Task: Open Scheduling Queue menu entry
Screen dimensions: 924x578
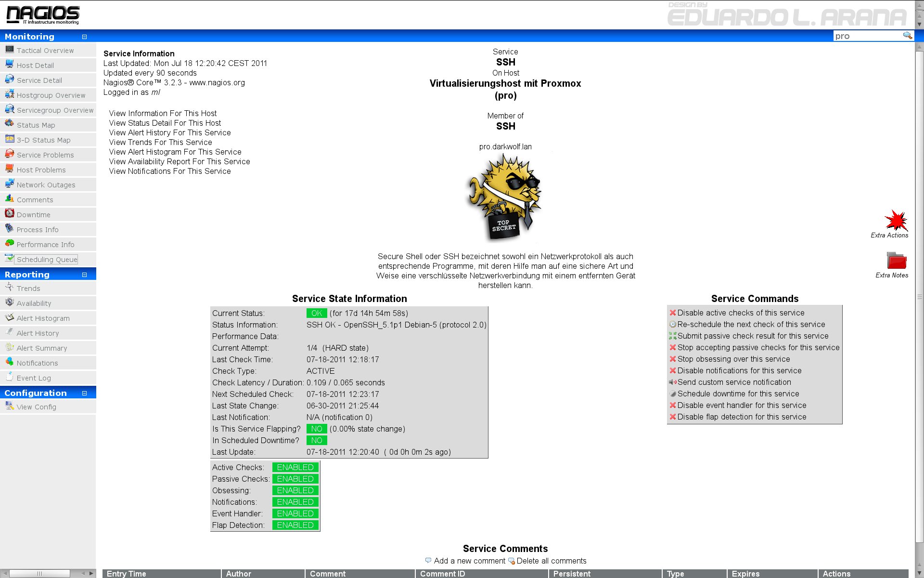Action: 47,260
